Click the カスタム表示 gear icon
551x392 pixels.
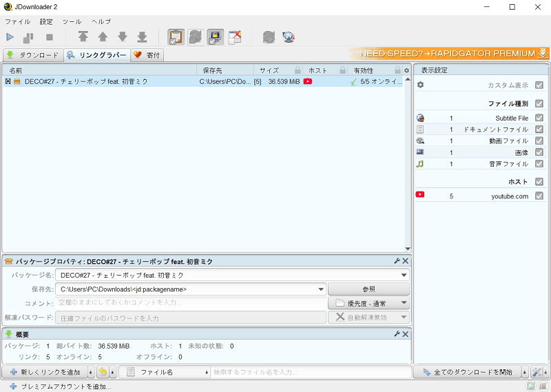pos(420,85)
